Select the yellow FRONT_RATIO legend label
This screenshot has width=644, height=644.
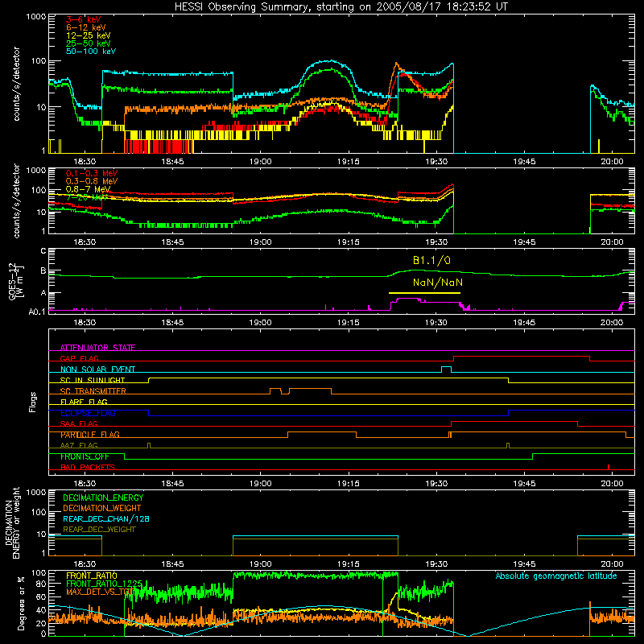coord(91,576)
